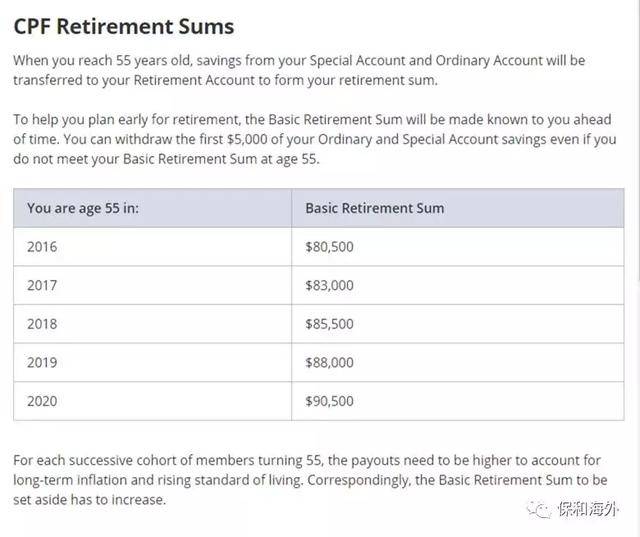
Task: Click the $88,000 amount cell
Action: click(329, 363)
